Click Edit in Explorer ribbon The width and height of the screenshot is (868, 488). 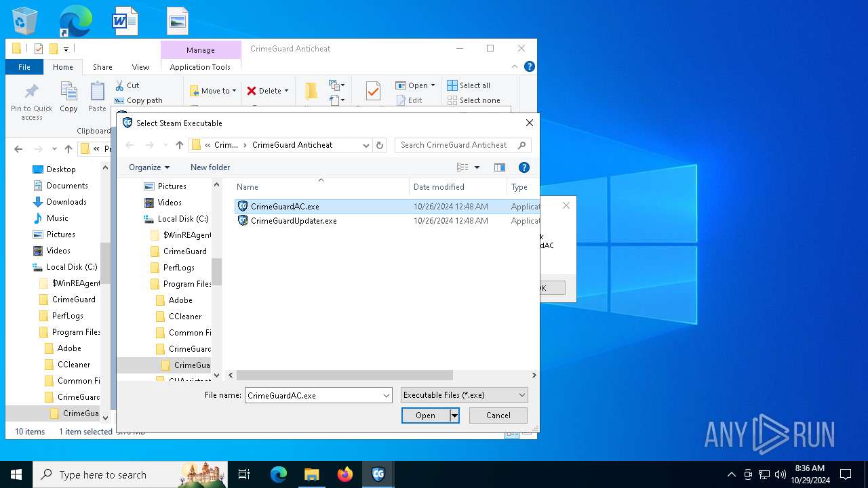pyautogui.click(x=409, y=100)
